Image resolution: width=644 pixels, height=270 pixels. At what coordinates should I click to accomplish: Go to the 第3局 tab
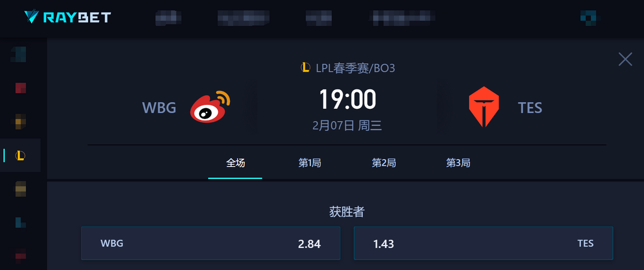(458, 163)
